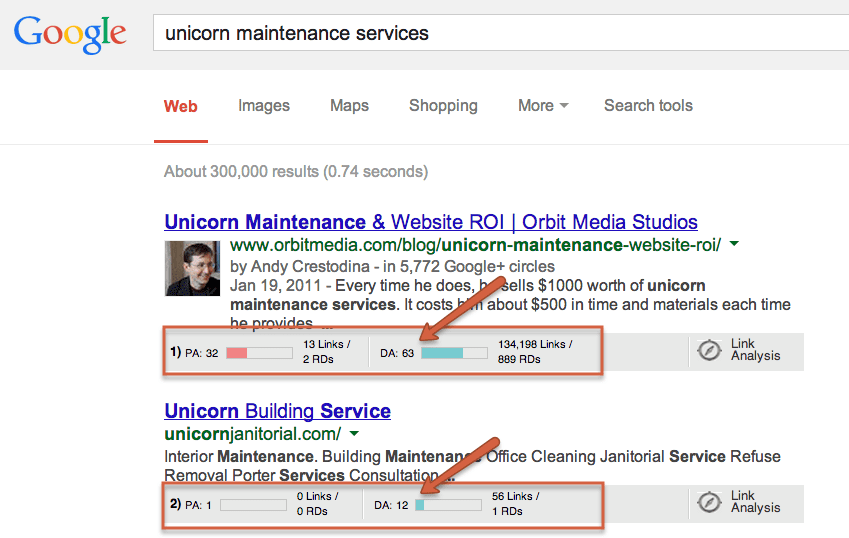Click Andy Crestodina author photo thumbnail
Screen dimensions: 849x538
[192, 268]
